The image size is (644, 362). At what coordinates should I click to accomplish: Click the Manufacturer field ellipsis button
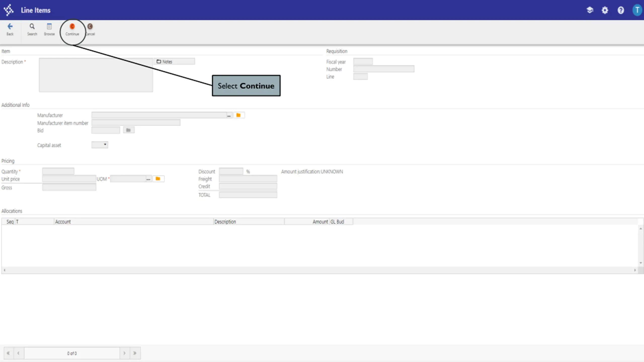[x=229, y=115]
